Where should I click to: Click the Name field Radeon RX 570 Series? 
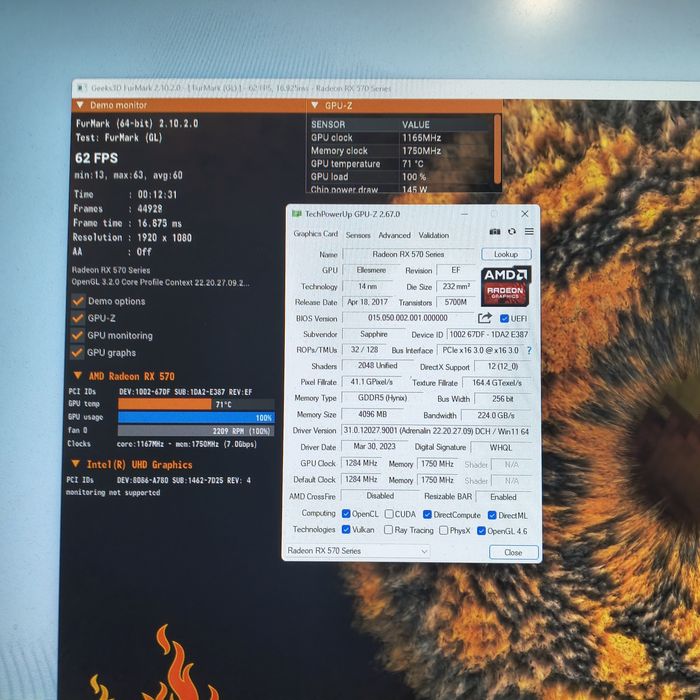point(408,254)
